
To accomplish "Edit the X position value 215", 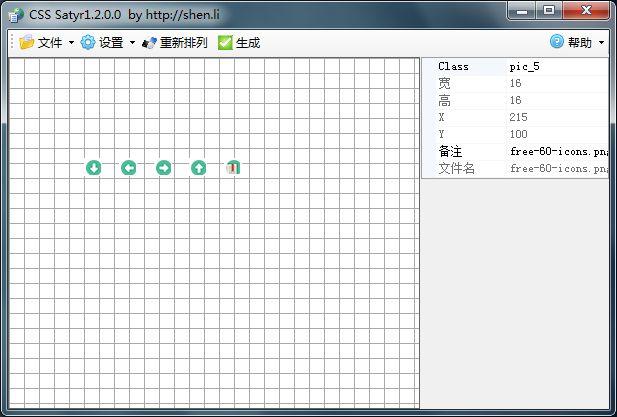I will (556, 118).
